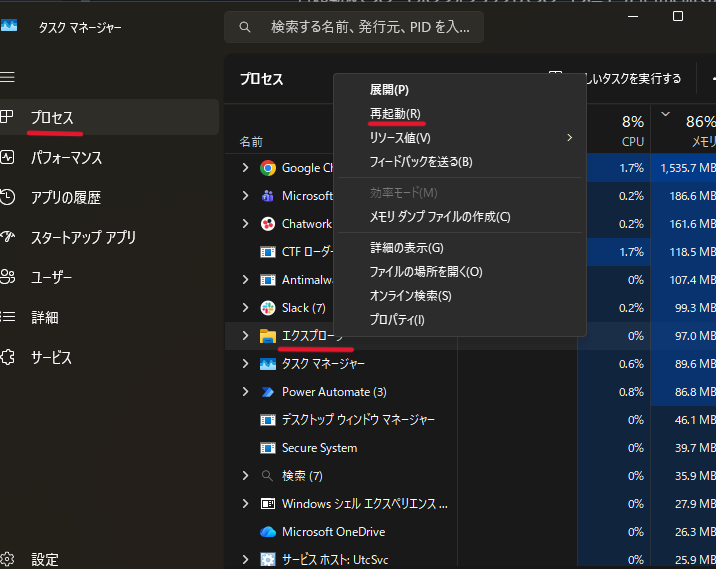Select the プロセス sidebar icon
716x569 pixels.
(6, 117)
